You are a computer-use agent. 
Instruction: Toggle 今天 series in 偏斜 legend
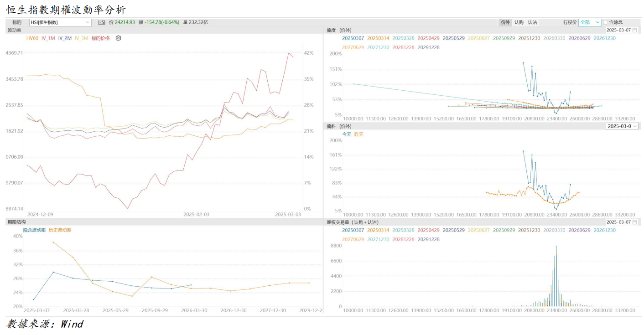pos(347,134)
